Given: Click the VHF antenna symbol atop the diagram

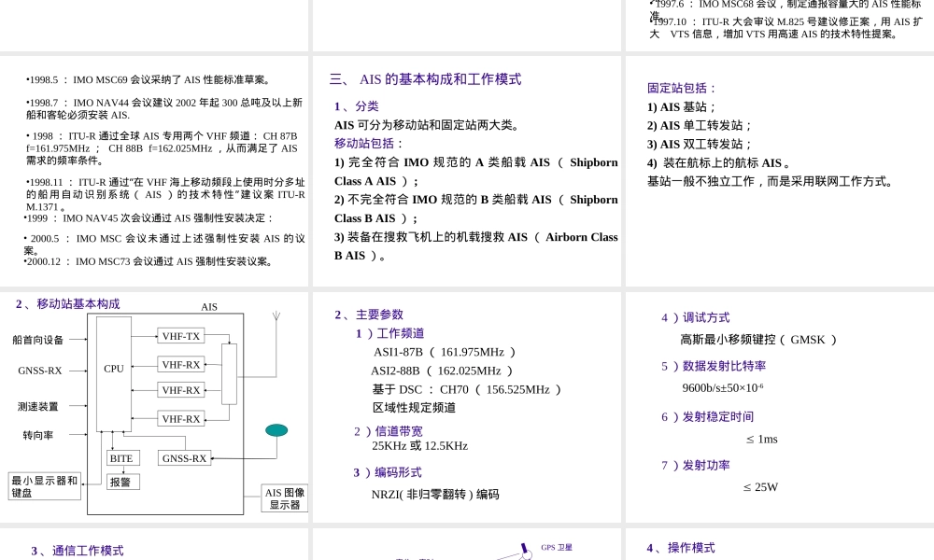Looking at the screenshot, I should [x=276, y=316].
